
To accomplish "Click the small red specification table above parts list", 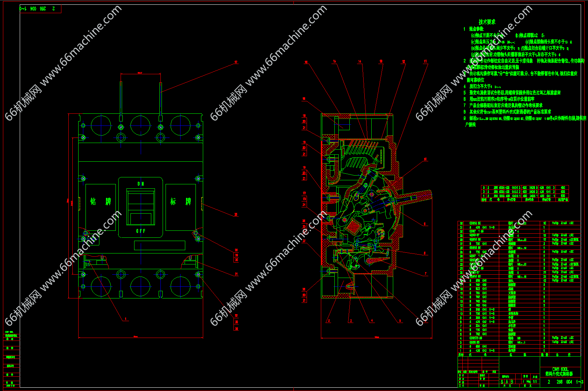I will 525,193.
